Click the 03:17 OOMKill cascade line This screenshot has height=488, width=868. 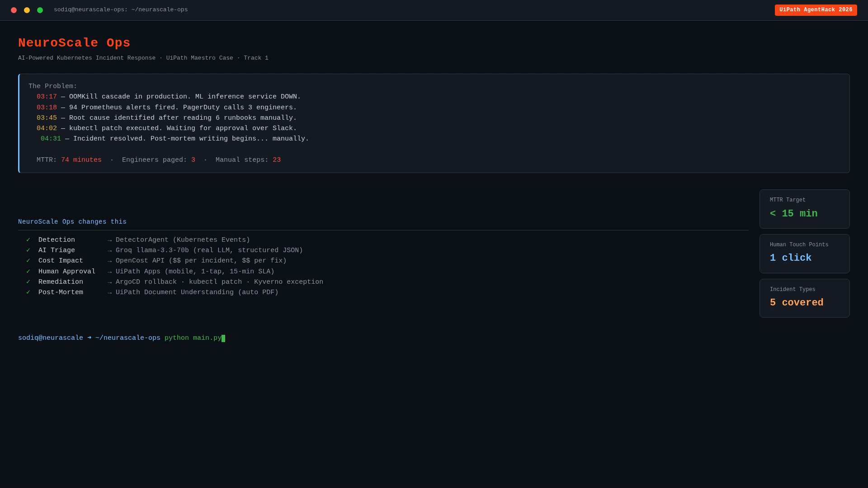(169, 97)
